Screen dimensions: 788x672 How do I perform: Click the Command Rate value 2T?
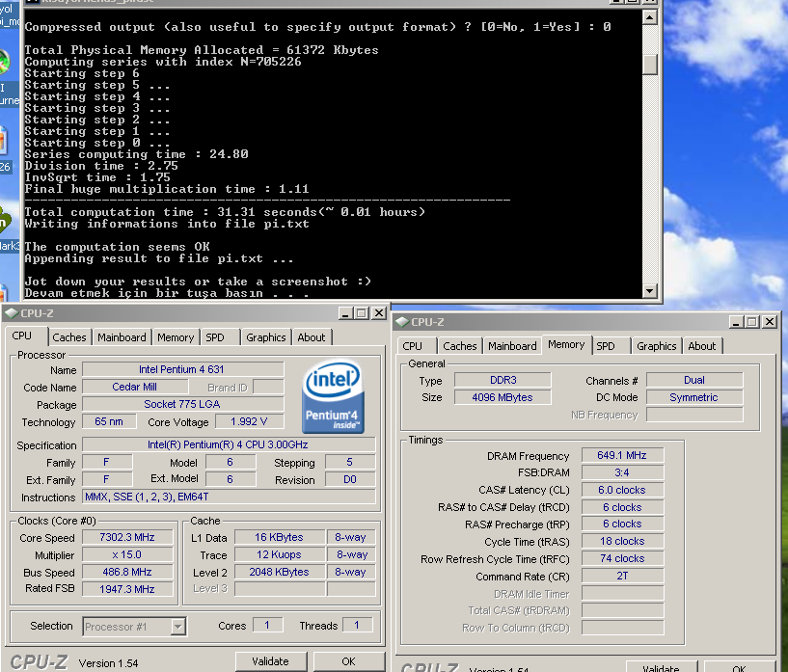pos(622,576)
